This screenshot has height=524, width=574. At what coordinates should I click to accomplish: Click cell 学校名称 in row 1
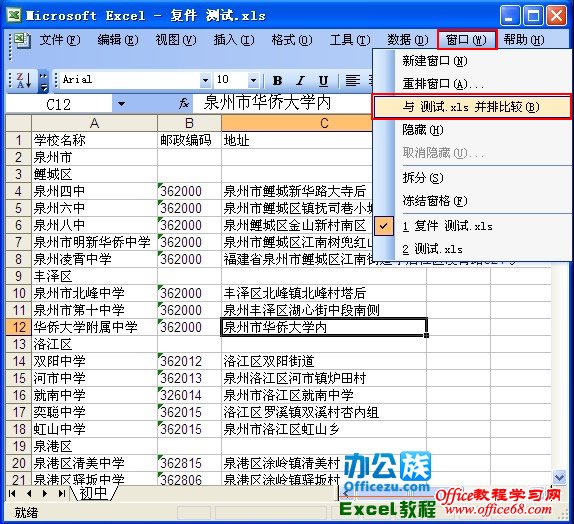click(94, 140)
